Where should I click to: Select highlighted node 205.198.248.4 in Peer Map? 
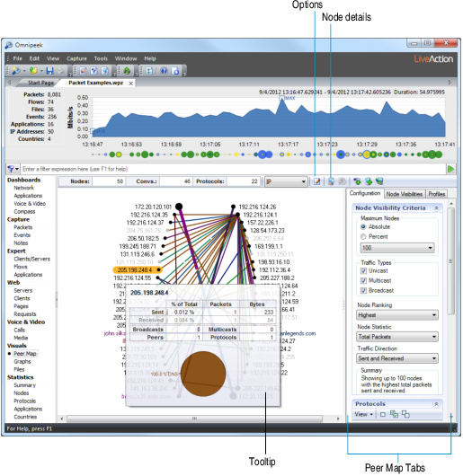137,269
